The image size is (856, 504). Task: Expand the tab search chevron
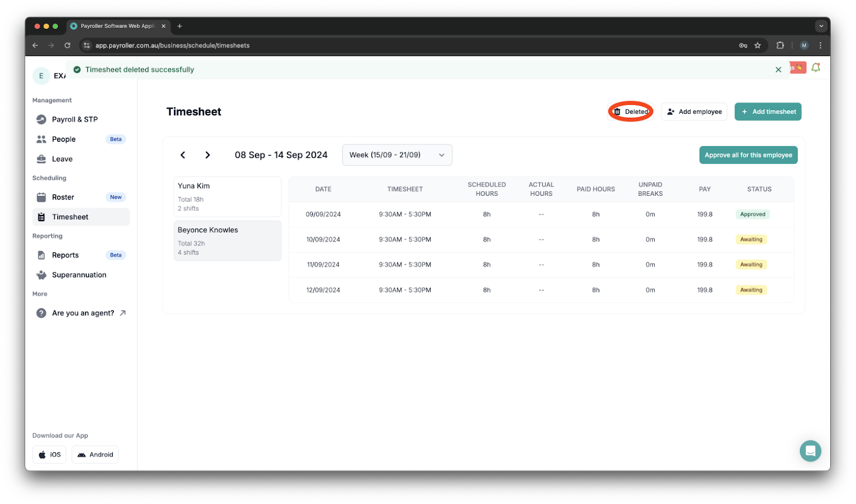[x=821, y=26]
